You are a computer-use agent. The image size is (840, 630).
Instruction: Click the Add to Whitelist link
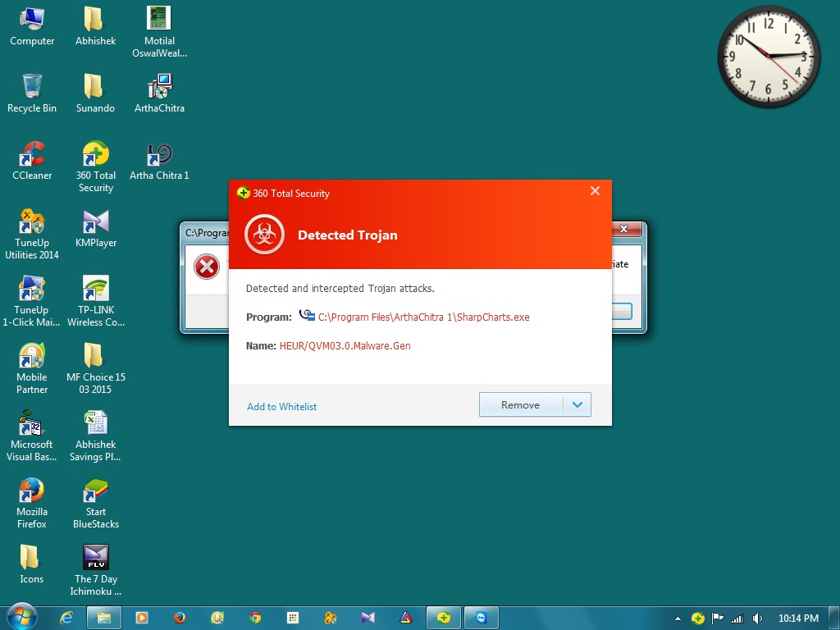[282, 407]
